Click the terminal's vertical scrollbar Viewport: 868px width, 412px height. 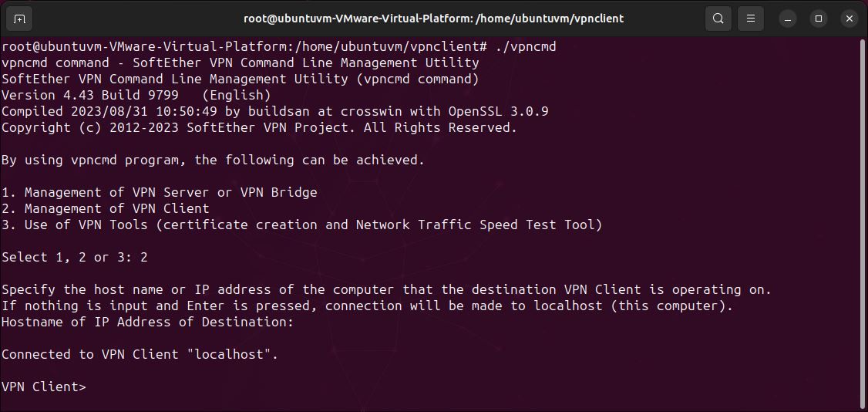click(x=863, y=224)
